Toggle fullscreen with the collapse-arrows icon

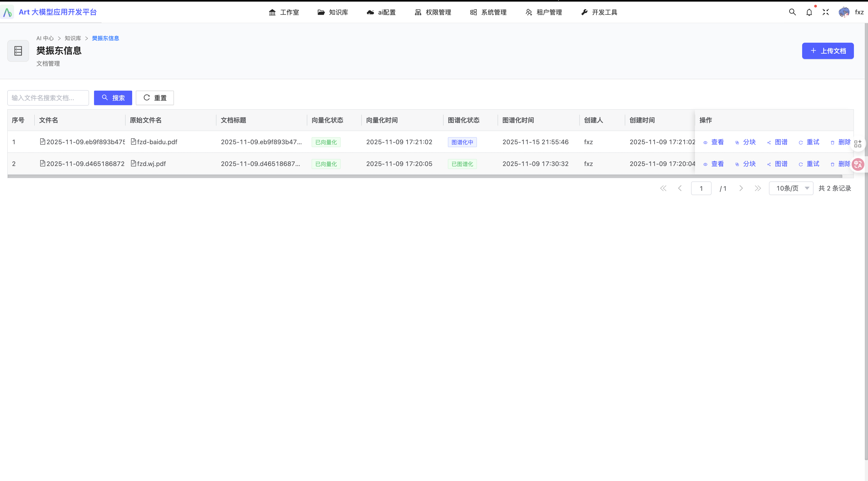(826, 12)
